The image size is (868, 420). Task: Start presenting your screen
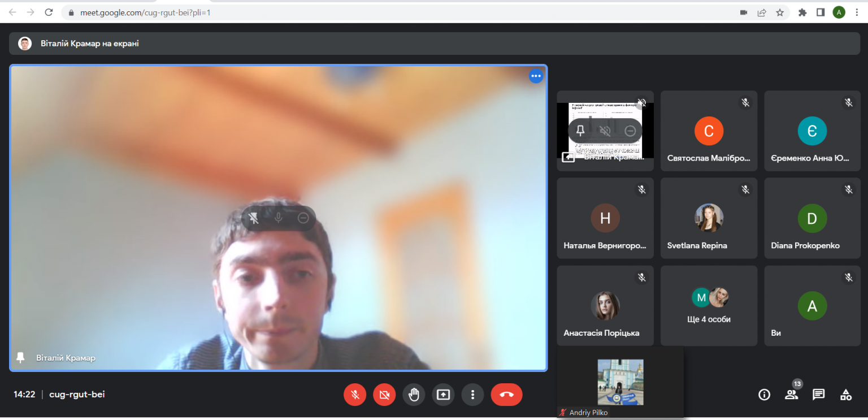443,395
